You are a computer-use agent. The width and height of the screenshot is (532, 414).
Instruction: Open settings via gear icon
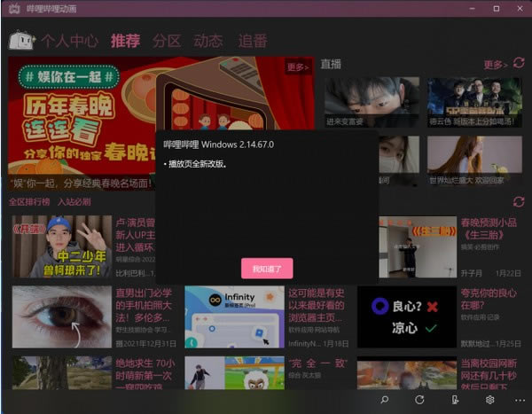[x=489, y=401]
